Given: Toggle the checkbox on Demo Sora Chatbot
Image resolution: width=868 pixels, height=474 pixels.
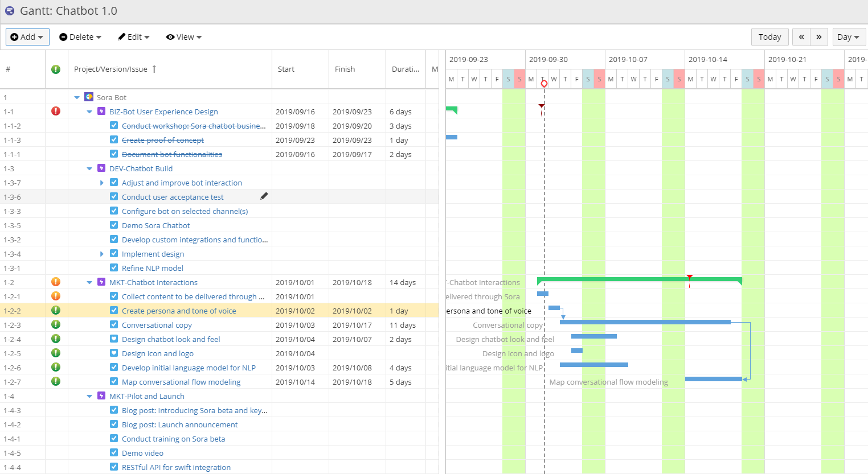Looking at the screenshot, I should coord(114,225).
